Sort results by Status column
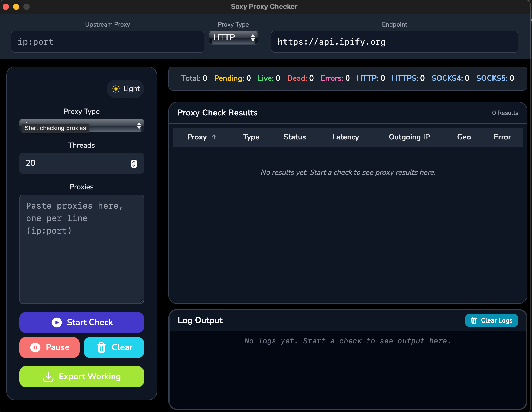532x412 pixels. pos(295,137)
